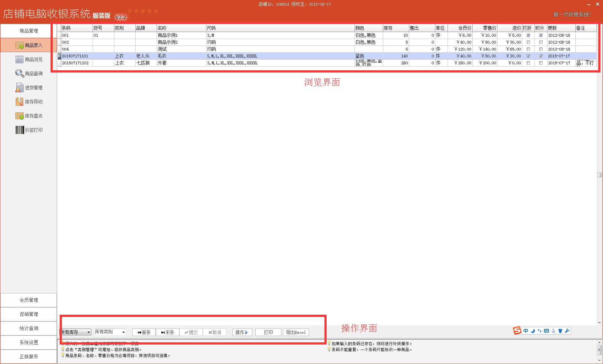The width and height of the screenshot is (603, 364).
Task: Click the Sogou input method S logo
Action: point(517,330)
